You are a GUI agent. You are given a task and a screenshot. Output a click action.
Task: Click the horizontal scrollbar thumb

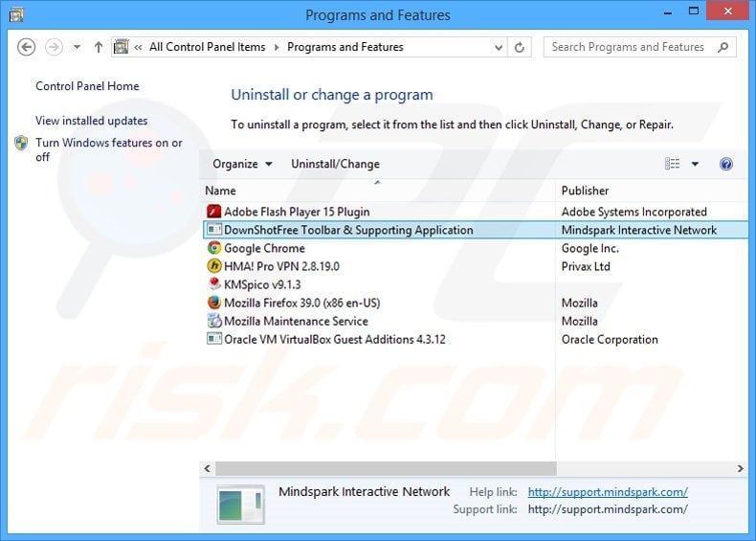coord(386,468)
